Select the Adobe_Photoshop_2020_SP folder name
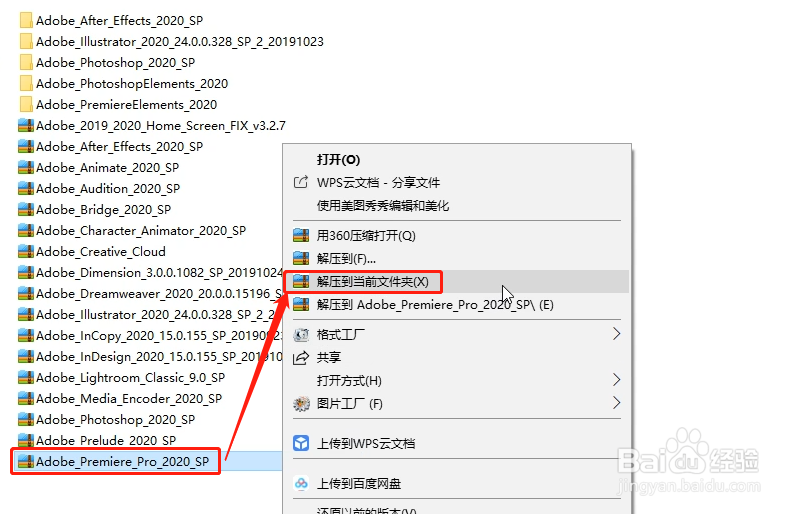805x514 pixels. (x=116, y=63)
